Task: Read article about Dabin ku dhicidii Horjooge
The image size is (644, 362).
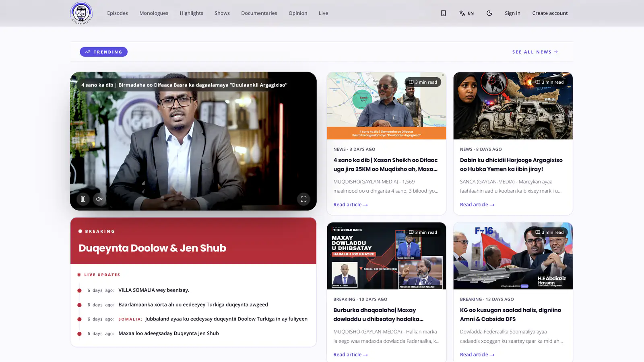Action: click(477, 205)
